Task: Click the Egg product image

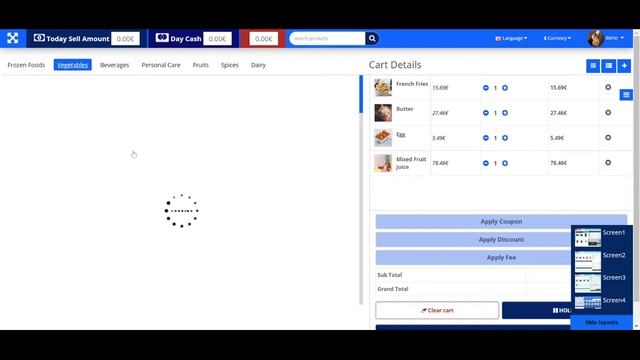Action: tap(383, 138)
